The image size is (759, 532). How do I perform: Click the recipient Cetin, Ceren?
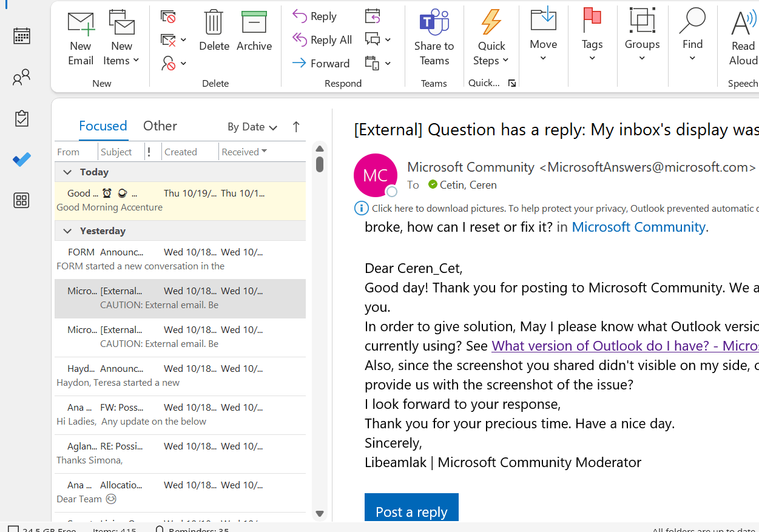pyautogui.click(x=468, y=185)
